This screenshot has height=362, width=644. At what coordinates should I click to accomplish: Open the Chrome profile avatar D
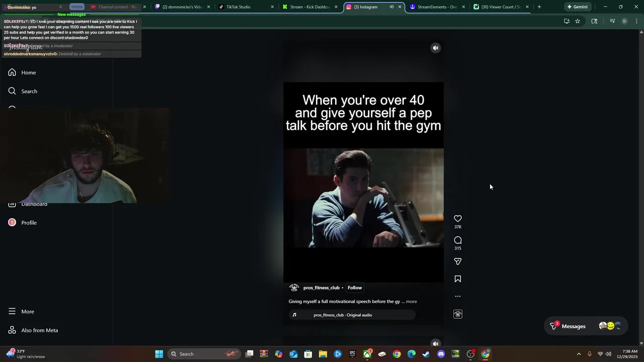(x=624, y=21)
